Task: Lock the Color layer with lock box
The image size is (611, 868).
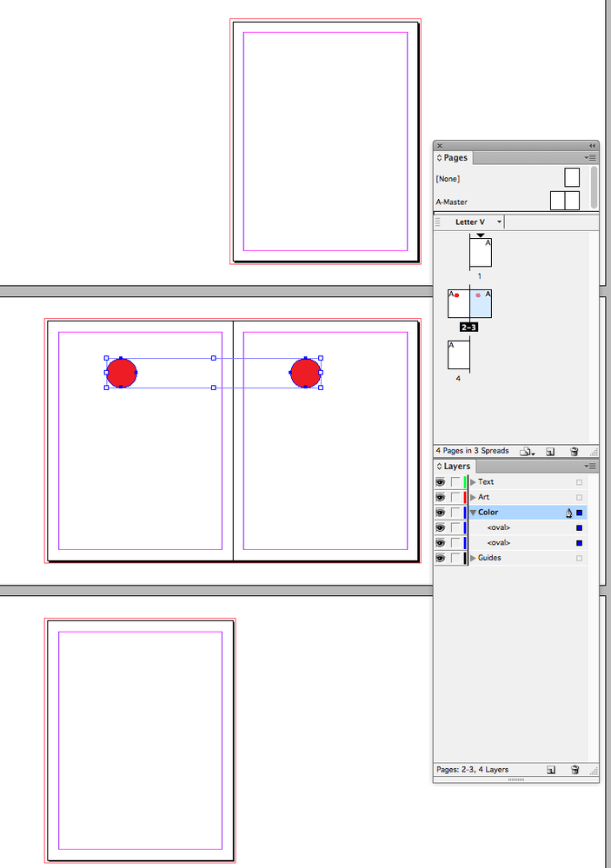Action: coord(455,513)
